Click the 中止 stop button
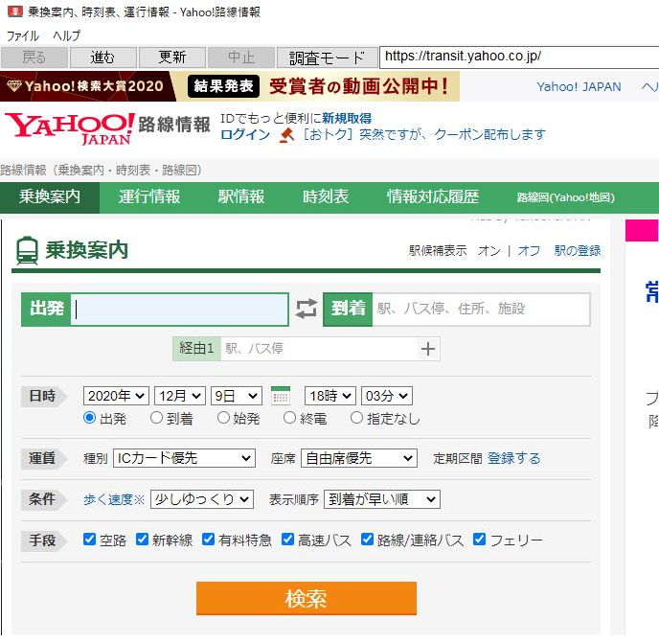This screenshot has width=659, height=644. (x=241, y=57)
